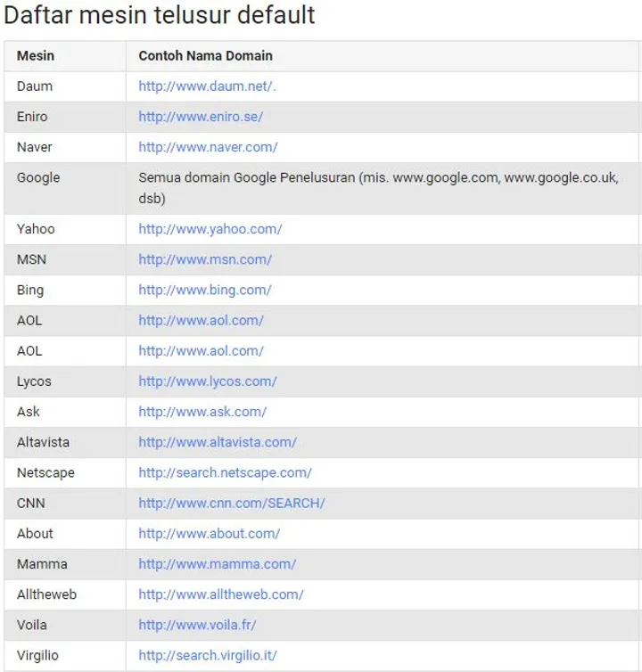
Task: Visit the about.com link
Action: tap(210, 533)
